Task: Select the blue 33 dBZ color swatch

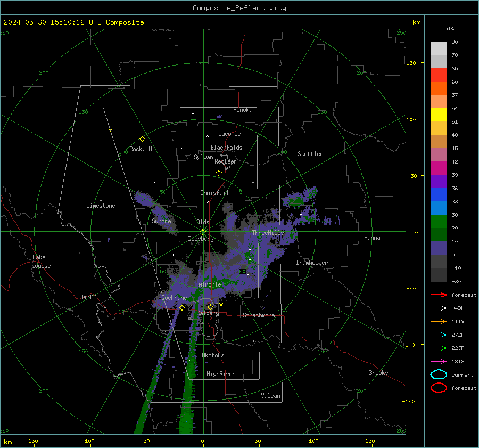Action: pyautogui.click(x=439, y=194)
